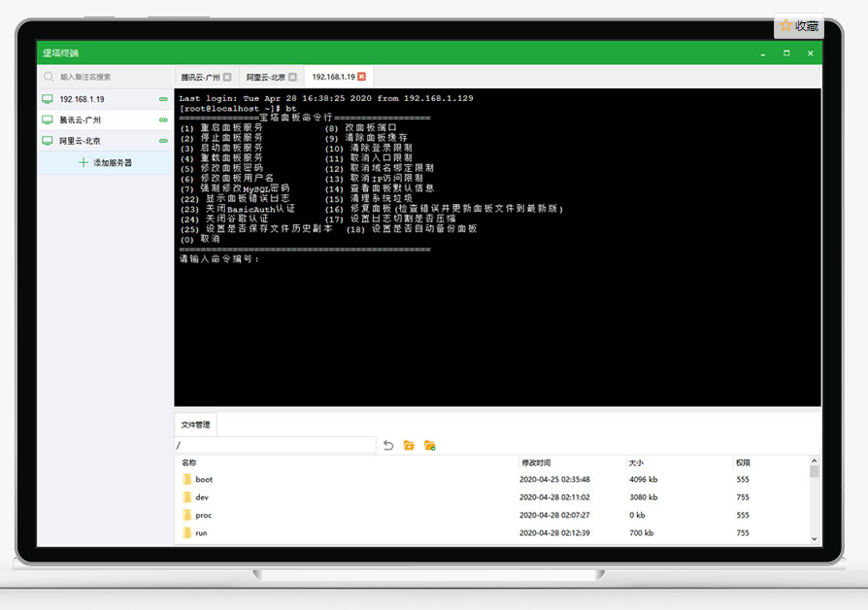Click the monitor icon beside 192.168.1.19
Viewport: 868px width, 610px height.
pyautogui.click(x=48, y=99)
